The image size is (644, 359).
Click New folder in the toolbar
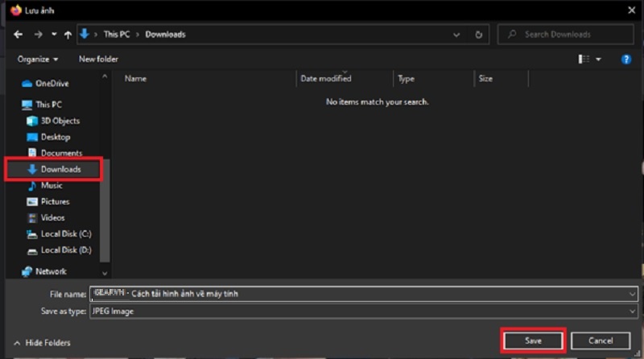pyautogui.click(x=98, y=60)
